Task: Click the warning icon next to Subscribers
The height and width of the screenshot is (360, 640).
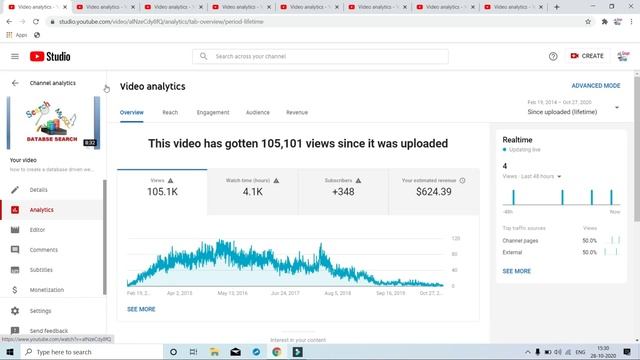Action: (x=358, y=180)
